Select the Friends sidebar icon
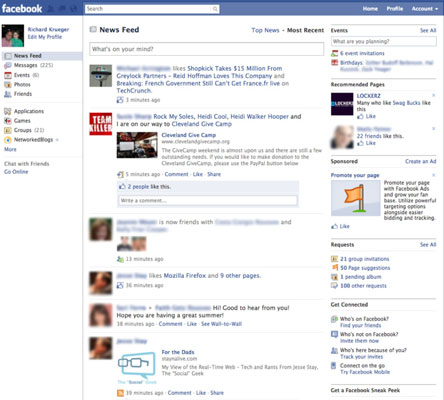444x400 pixels. (8, 94)
